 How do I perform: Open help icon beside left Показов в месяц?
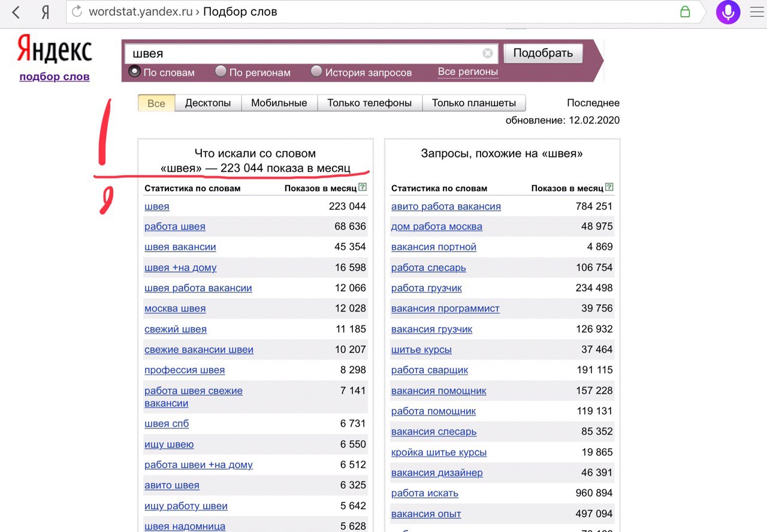(363, 188)
